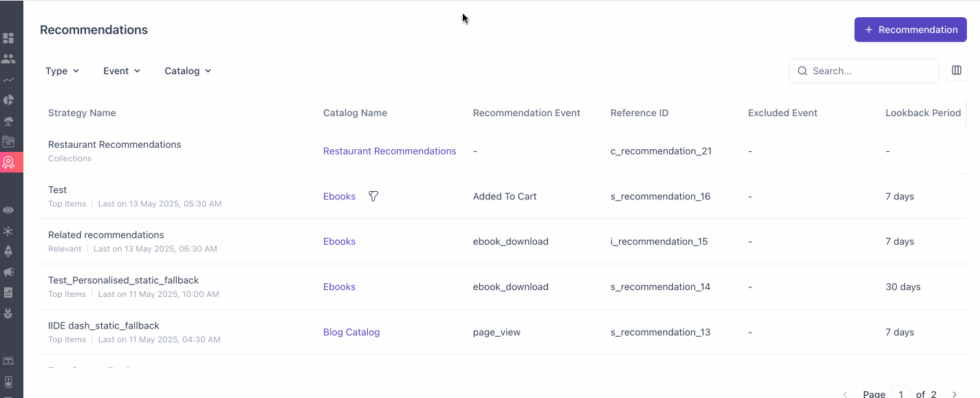Open the dashboard icon in sidebar
This screenshot has width=980, height=398.
pyautogui.click(x=8, y=38)
